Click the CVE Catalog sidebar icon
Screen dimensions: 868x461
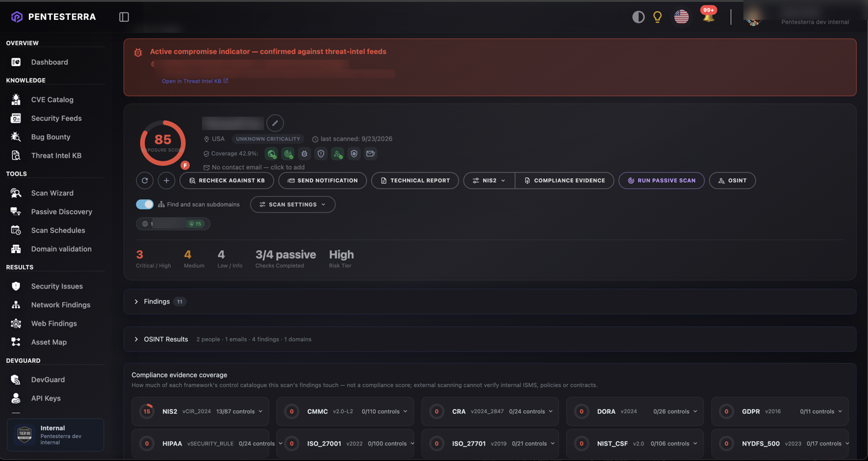pyautogui.click(x=16, y=99)
